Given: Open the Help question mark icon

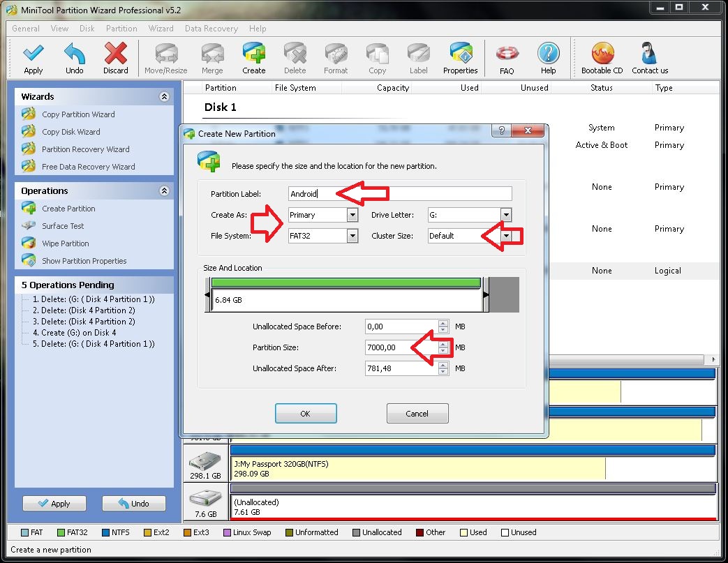Looking at the screenshot, I should 549,58.
